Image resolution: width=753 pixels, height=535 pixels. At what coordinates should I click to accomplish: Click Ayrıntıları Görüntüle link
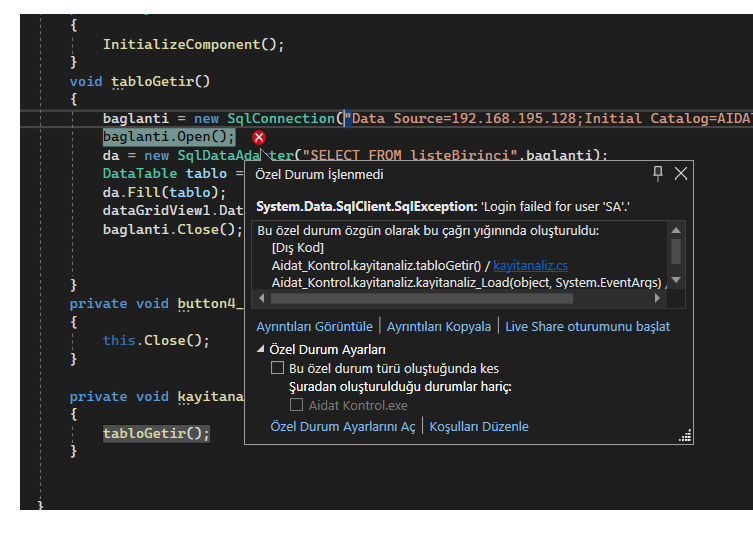pos(314,327)
